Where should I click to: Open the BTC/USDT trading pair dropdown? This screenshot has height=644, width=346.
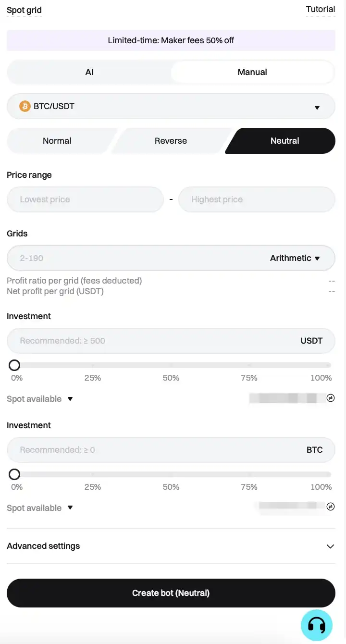(x=317, y=107)
